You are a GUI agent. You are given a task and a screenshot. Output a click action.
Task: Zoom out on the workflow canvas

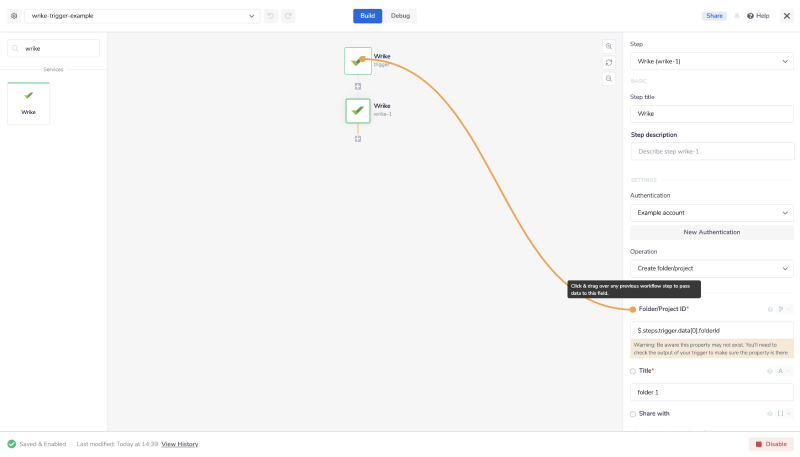point(609,78)
